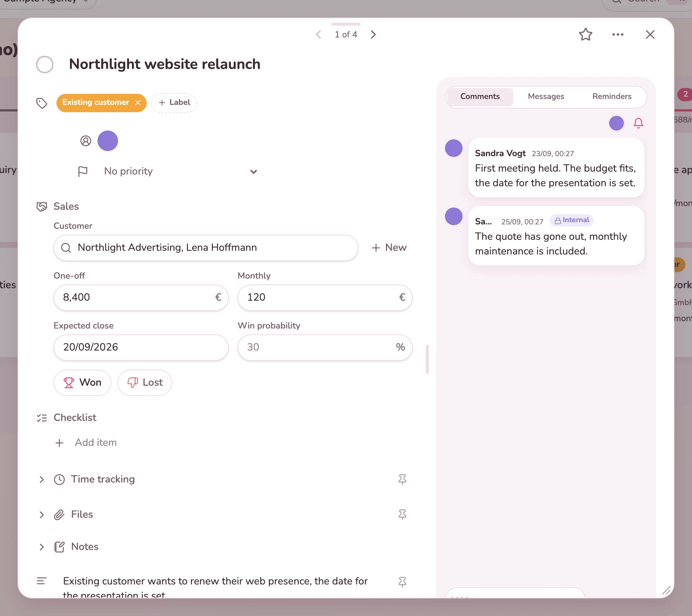Click the Checklist section icon
This screenshot has width=692, height=616.
(42, 418)
